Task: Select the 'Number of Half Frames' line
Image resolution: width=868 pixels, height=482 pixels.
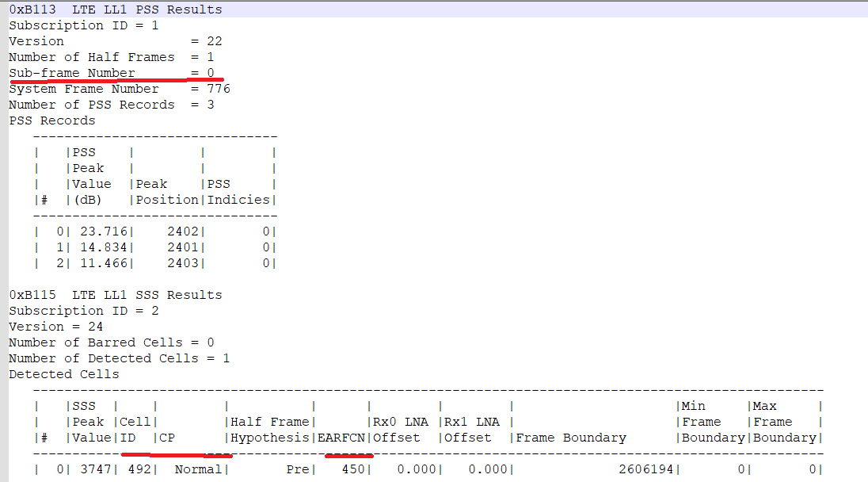Action: click(x=111, y=57)
